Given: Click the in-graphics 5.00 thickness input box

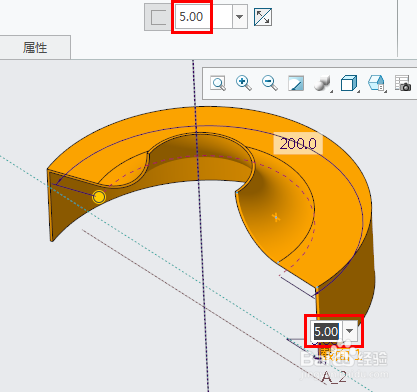Looking at the screenshot, I should [x=326, y=331].
